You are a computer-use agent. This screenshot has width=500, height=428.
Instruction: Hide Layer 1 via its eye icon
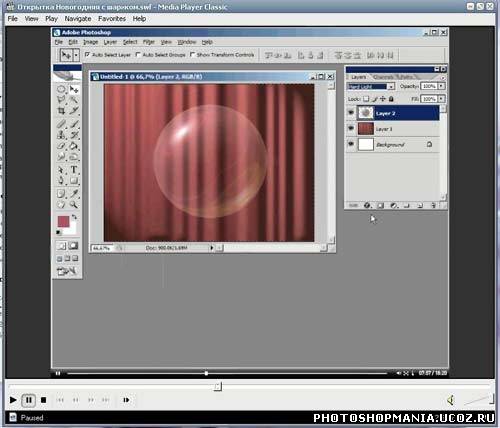351,128
